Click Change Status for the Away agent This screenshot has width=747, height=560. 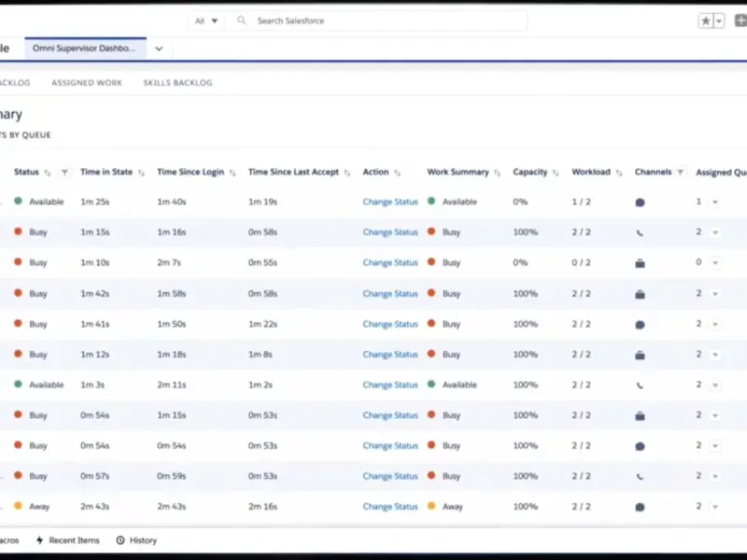390,507
